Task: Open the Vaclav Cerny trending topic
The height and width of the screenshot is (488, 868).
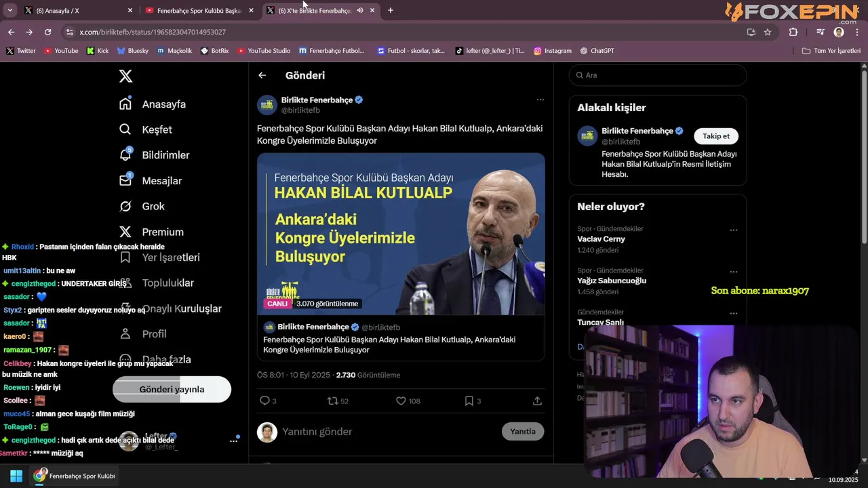Action: point(601,239)
